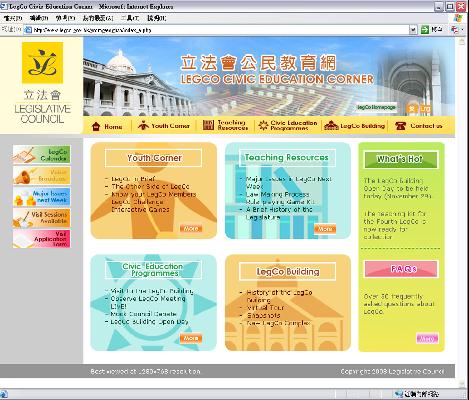469x400 pixels.
Task: Open 'Mock Council Debate' link
Action: click(143, 314)
